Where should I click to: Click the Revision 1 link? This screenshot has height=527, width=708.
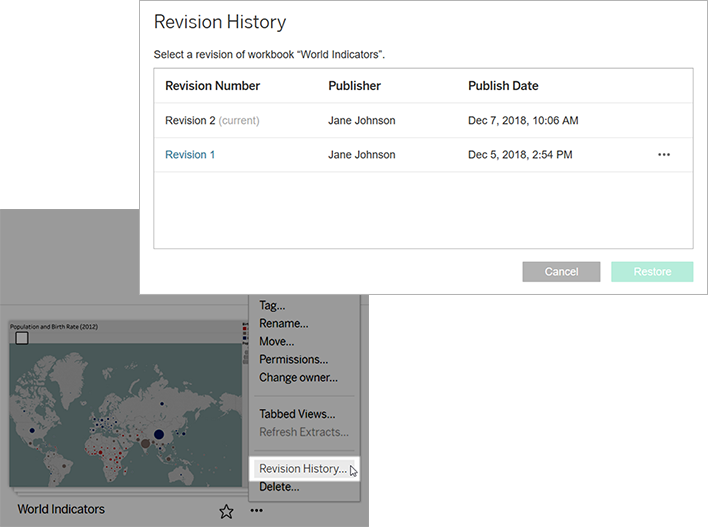pyautogui.click(x=190, y=155)
